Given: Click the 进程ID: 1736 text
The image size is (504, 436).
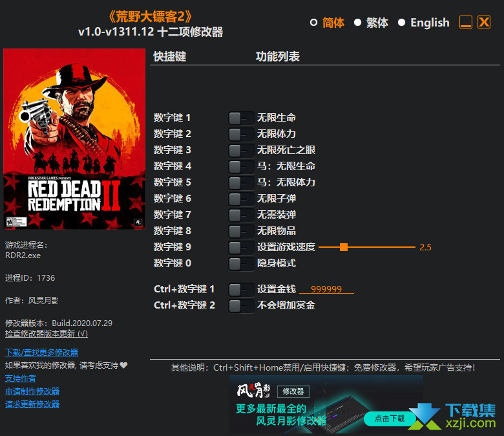Looking at the screenshot, I should pos(30,278).
